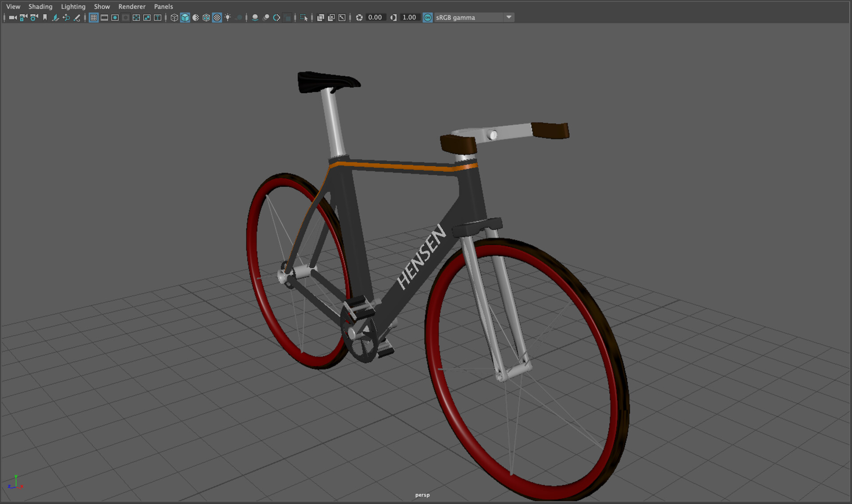Toggle the viewport grid display

click(x=94, y=18)
